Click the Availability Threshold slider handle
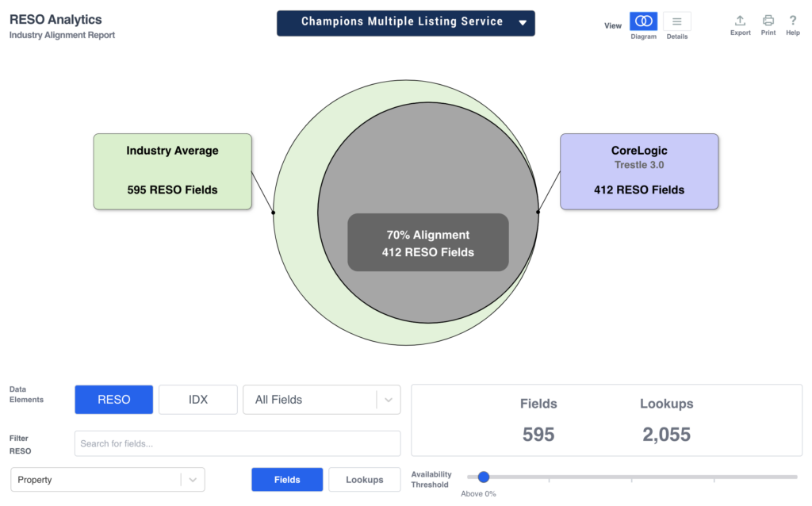Image resolution: width=812 pixels, height=506 pixels. pos(484,477)
